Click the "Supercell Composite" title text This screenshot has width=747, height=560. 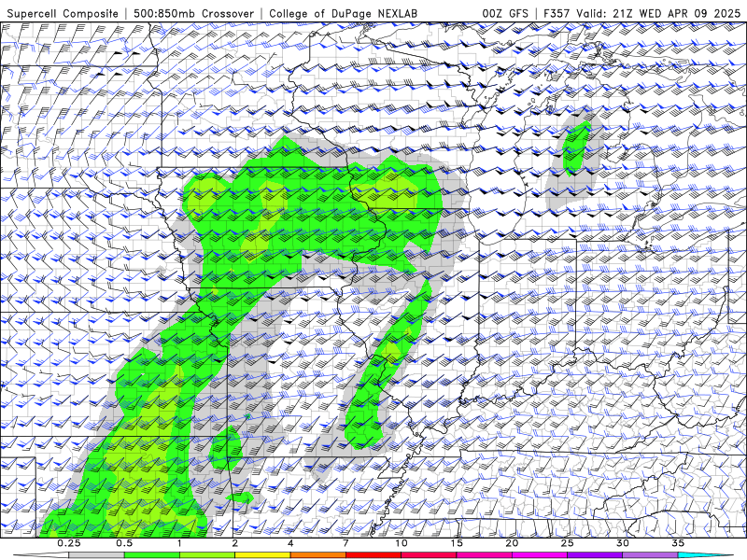[x=63, y=13]
